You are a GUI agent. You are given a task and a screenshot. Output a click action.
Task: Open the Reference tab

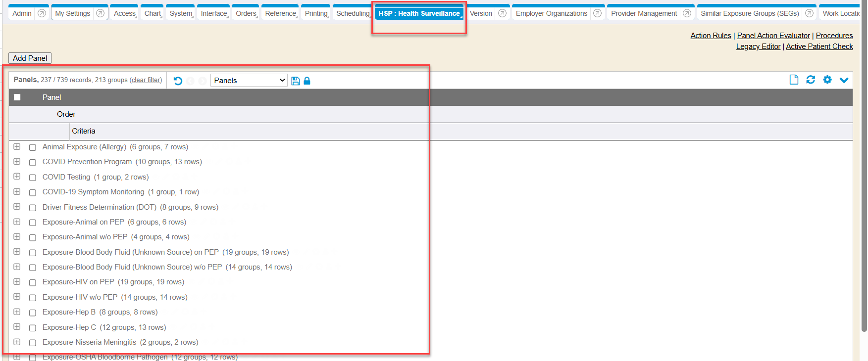280,13
